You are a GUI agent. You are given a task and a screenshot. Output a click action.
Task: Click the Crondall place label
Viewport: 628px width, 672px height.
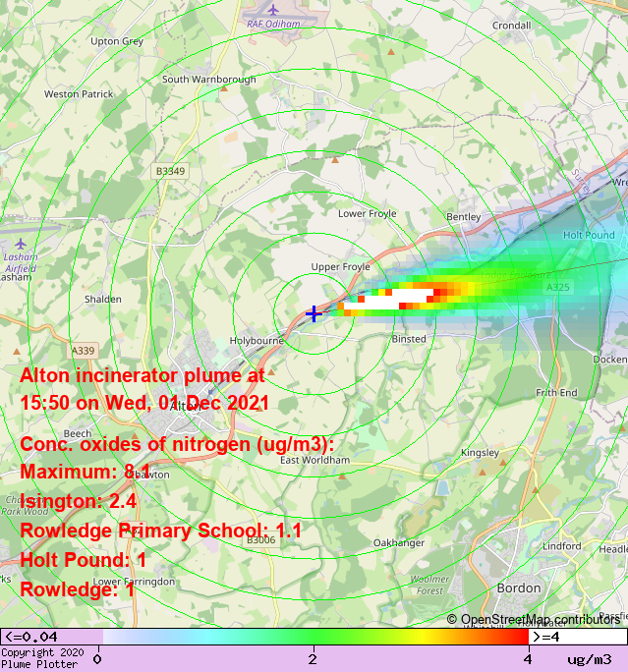point(511,26)
